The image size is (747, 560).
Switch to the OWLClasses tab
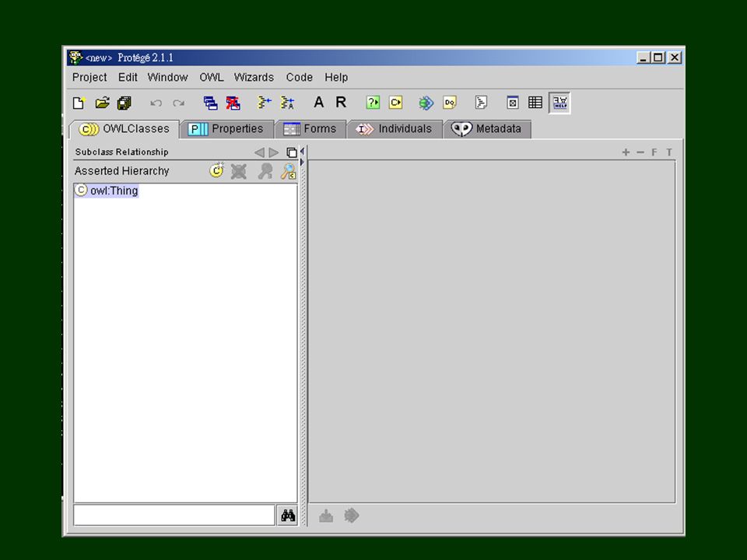[x=124, y=129]
